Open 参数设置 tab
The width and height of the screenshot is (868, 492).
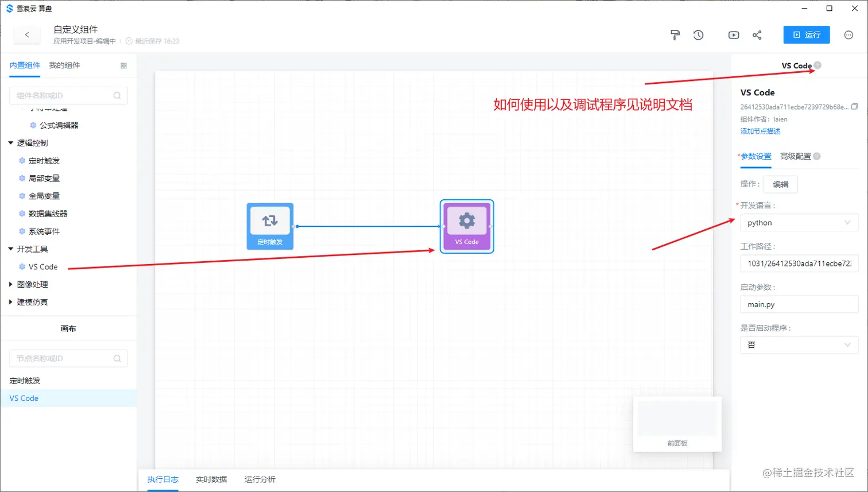point(755,156)
